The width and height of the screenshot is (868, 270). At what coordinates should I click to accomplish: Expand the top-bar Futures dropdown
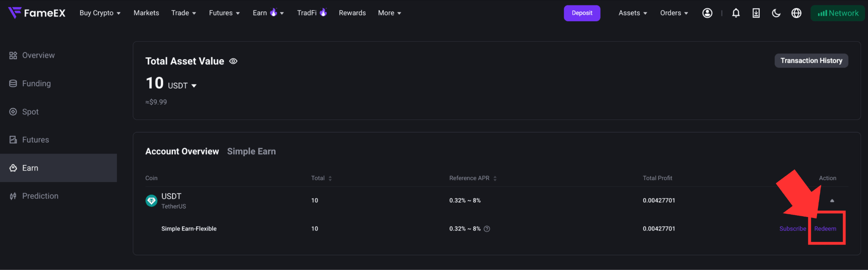tap(224, 13)
